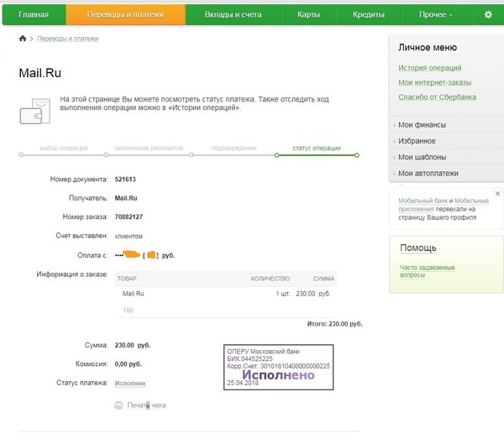The width and height of the screenshot is (504, 444).
Task: Go to the Карты tab
Action: [x=308, y=14]
